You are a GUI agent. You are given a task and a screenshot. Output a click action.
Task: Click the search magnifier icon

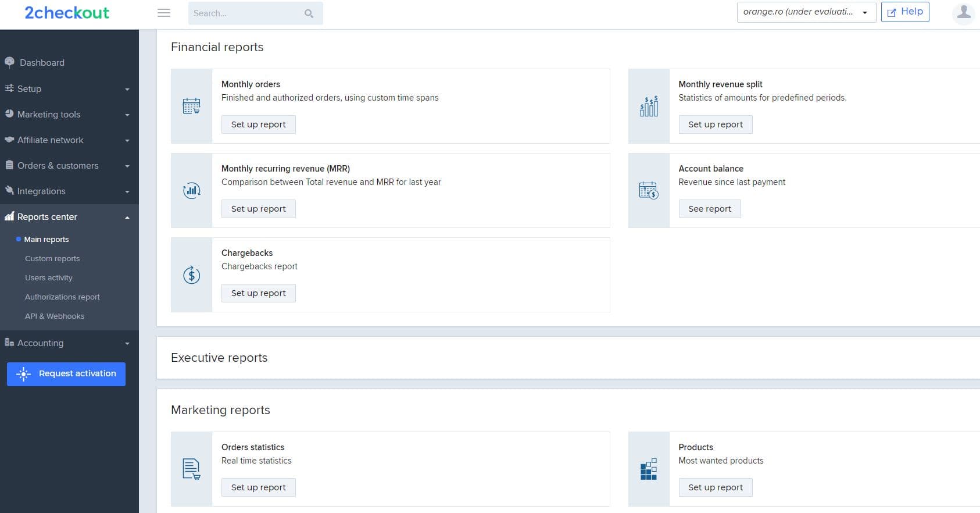pos(309,13)
